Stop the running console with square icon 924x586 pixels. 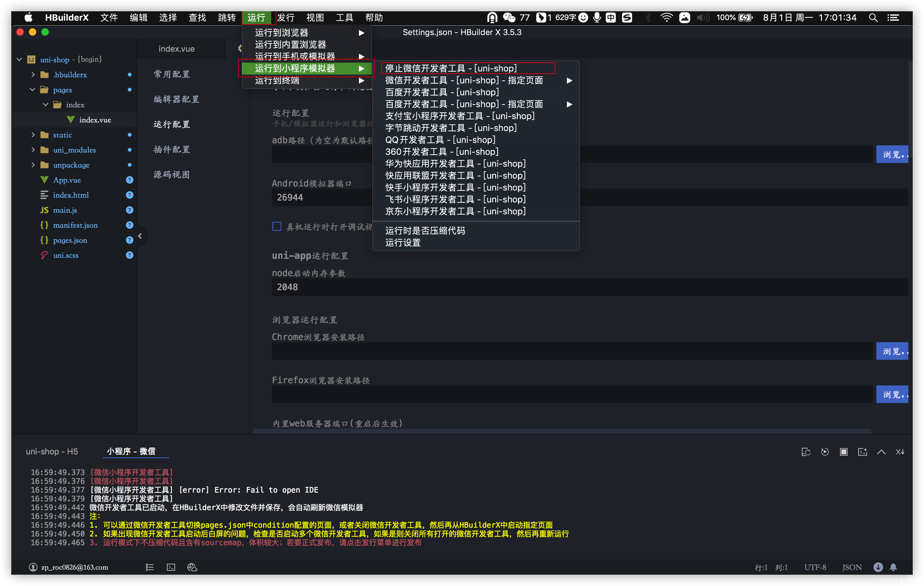(844, 452)
